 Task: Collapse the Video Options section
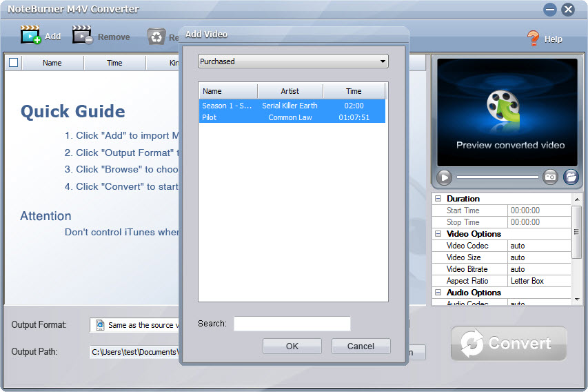click(x=438, y=233)
